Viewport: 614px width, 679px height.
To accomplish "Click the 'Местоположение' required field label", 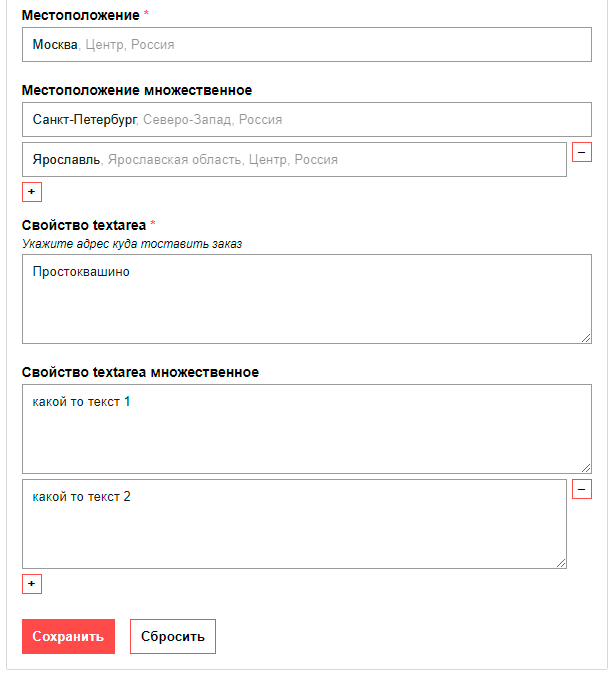I will pos(81,15).
